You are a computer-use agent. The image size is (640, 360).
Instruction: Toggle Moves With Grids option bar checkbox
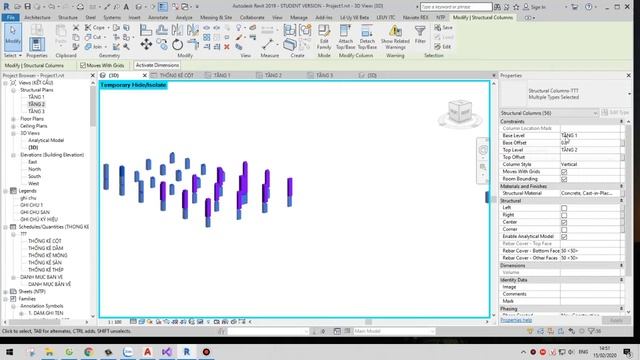[83, 65]
